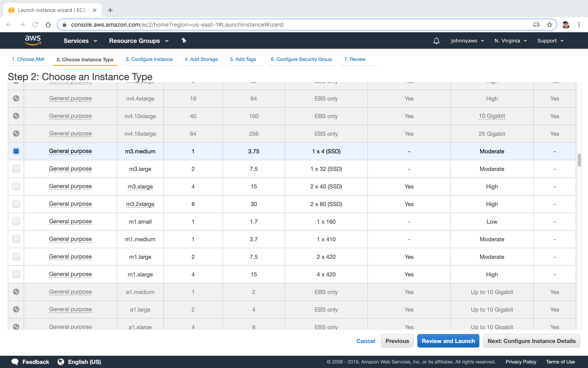Screen dimensions: 588x368
Task: Open the Services dropdown menu
Action: point(80,41)
